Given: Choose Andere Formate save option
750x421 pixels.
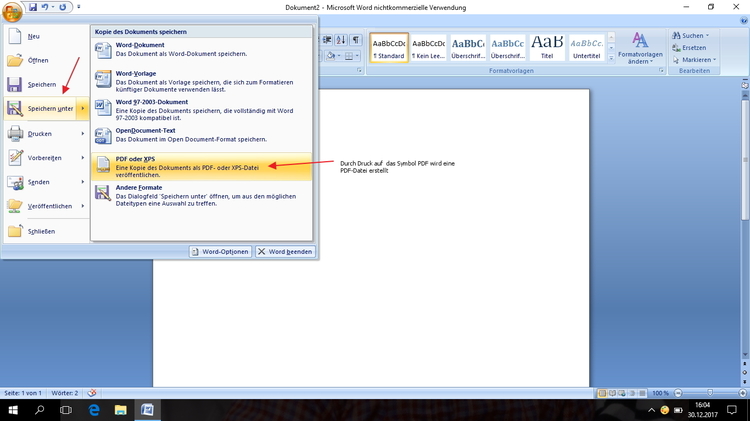Looking at the screenshot, I should point(201,195).
